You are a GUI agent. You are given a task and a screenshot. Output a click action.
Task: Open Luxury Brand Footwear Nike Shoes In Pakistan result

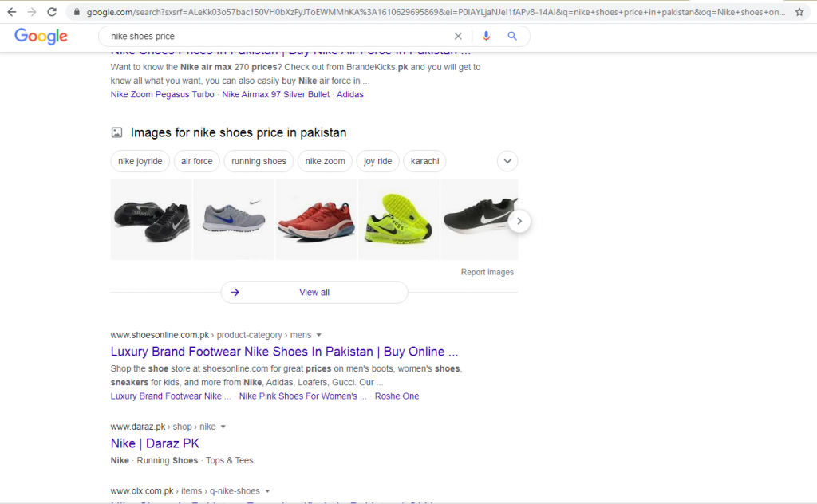point(285,352)
